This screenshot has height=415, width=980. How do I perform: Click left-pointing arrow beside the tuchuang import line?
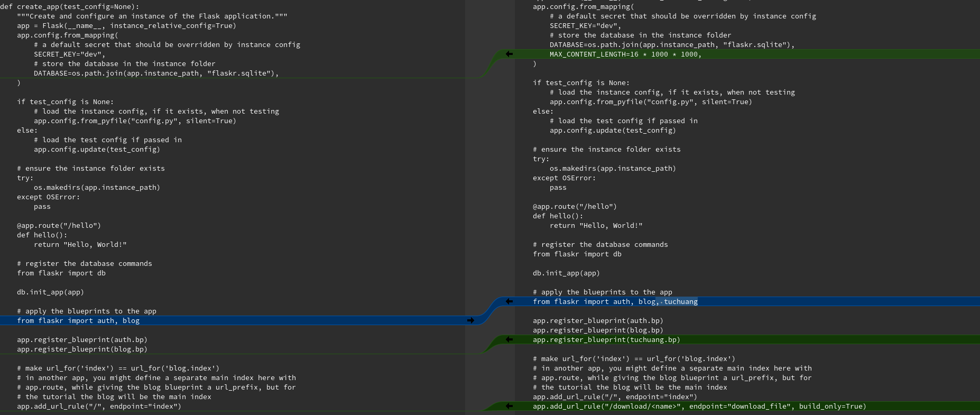(509, 301)
